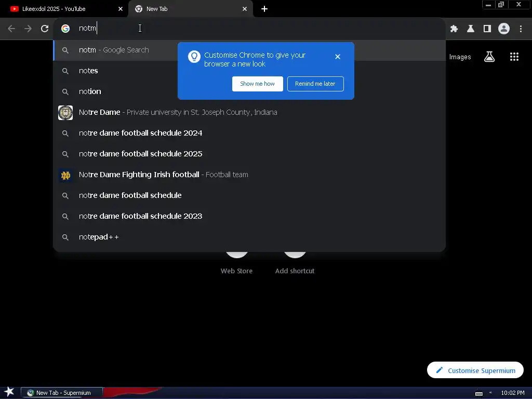The image size is (532, 399).
Task: Open the Google apps grid
Action: pyautogui.click(x=514, y=57)
